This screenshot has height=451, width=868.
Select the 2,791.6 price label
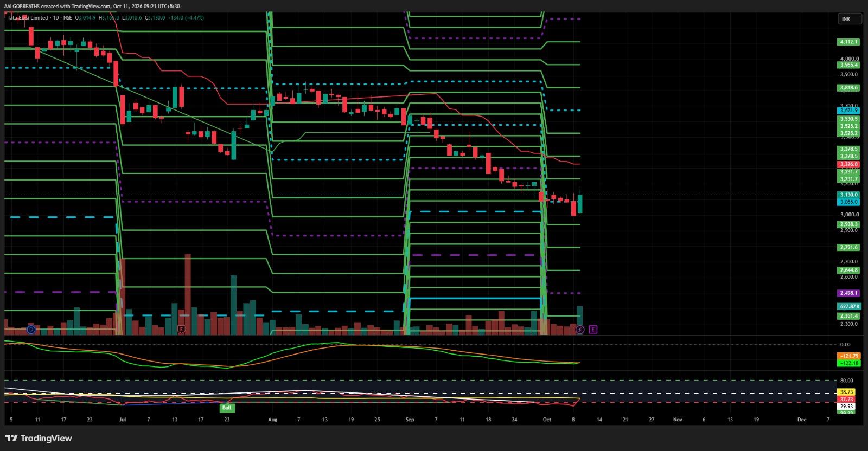pos(849,247)
